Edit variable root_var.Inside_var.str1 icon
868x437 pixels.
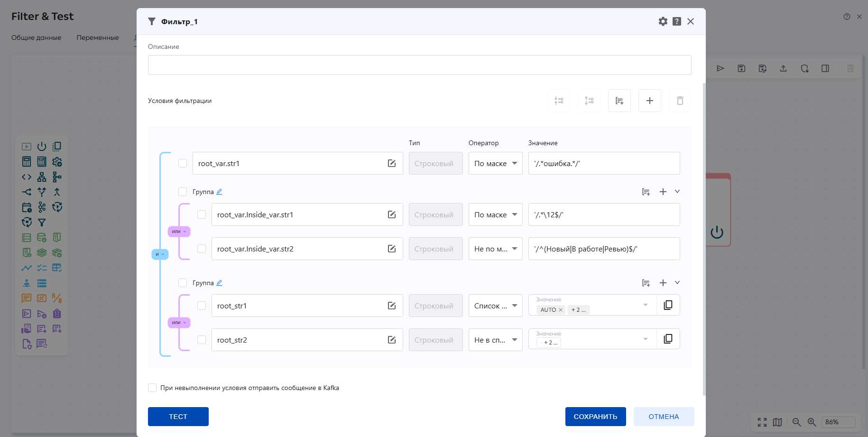click(392, 214)
